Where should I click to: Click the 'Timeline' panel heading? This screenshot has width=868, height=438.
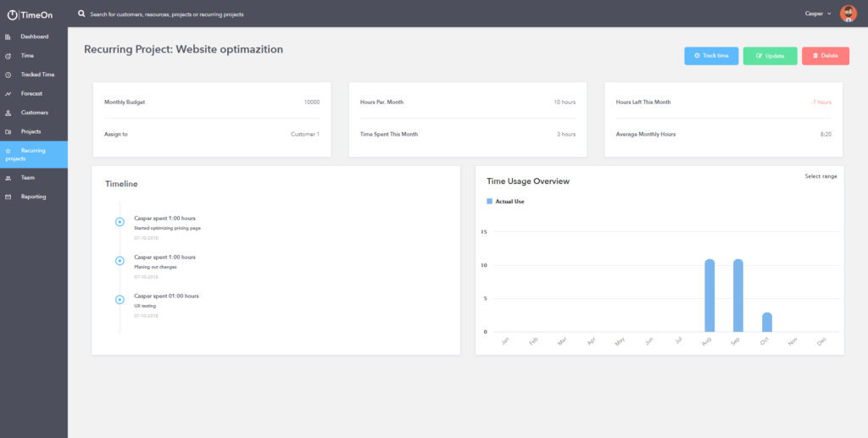click(x=121, y=184)
